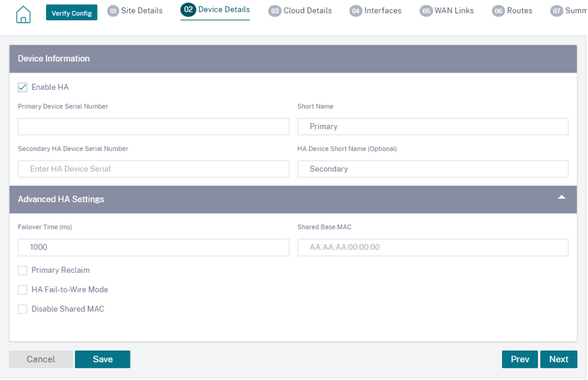The height and width of the screenshot is (380, 588).
Task: Edit the Short Name field containing Primary
Action: point(433,127)
